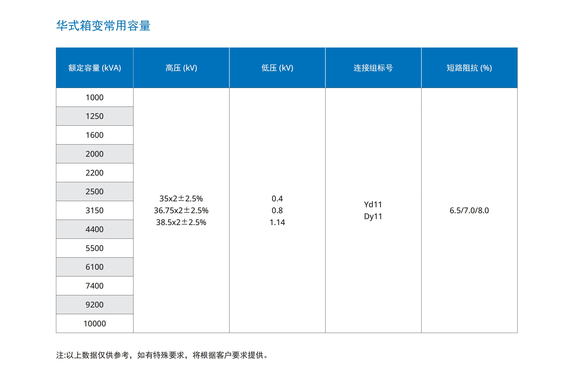Select the 35x2±2.5% high voltage value
588x376 pixels.
pos(181,199)
